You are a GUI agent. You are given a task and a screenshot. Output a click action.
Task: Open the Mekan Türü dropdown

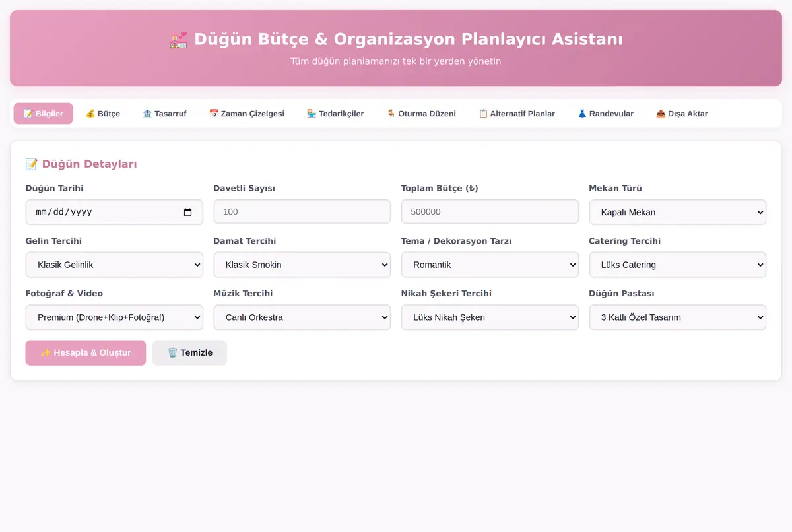pyautogui.click(x=678, y=212)
